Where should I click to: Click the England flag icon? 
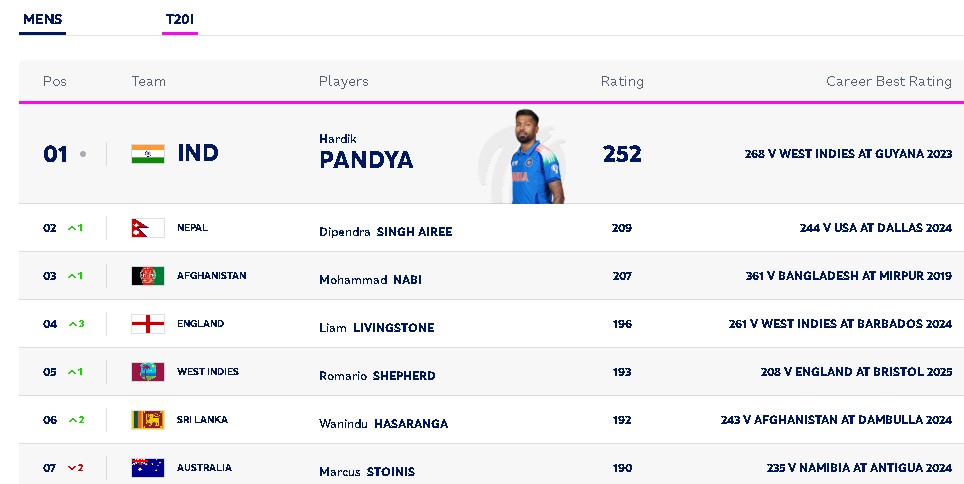point(147,324)
